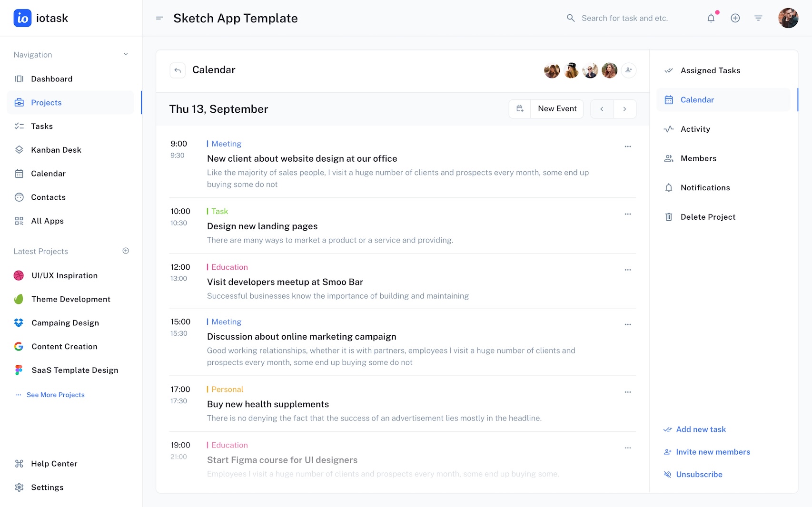Click the New Event button
The image size is (812, 507).
coord(557,109)
